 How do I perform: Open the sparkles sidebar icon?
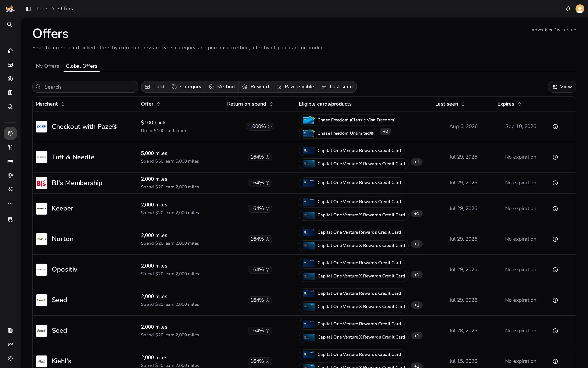point(10,189)
